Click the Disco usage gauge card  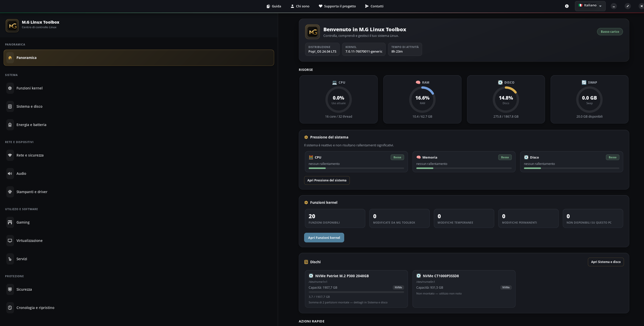point(506,99)
